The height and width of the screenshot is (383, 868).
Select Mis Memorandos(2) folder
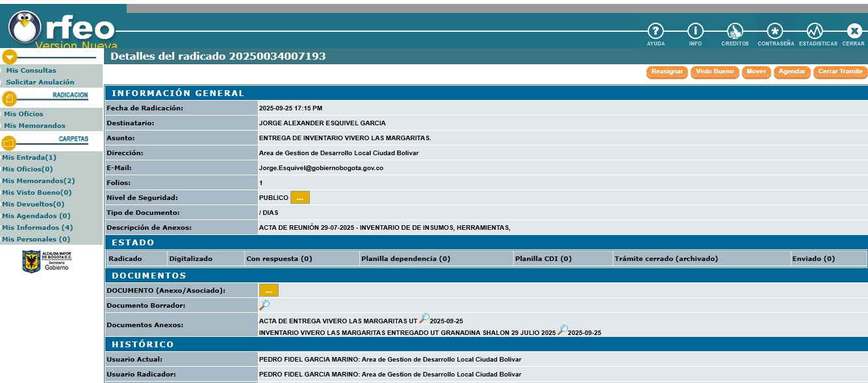click(x=38, y=181)
